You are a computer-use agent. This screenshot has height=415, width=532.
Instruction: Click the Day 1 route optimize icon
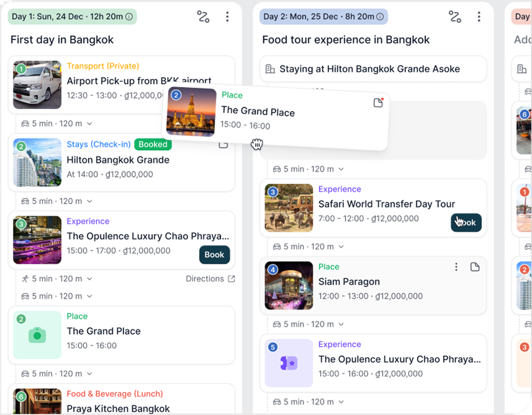point(203,17)
